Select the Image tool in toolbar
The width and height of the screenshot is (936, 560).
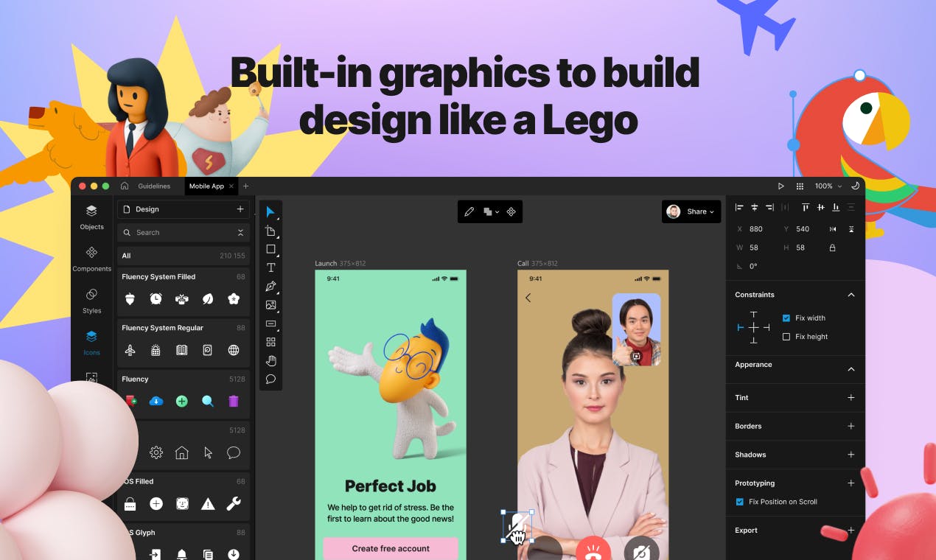point(270,305)
